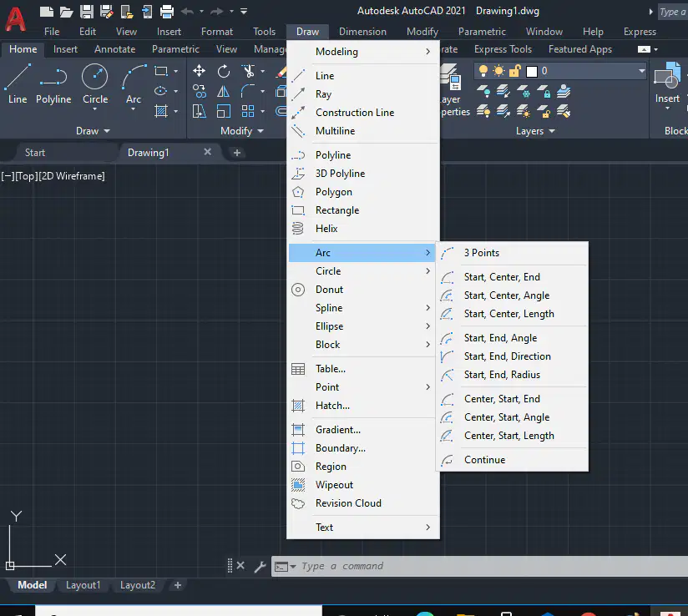Click the Mirror tool icon
The height and width of the screenshot is (616, 688).
tap(223, 91)
